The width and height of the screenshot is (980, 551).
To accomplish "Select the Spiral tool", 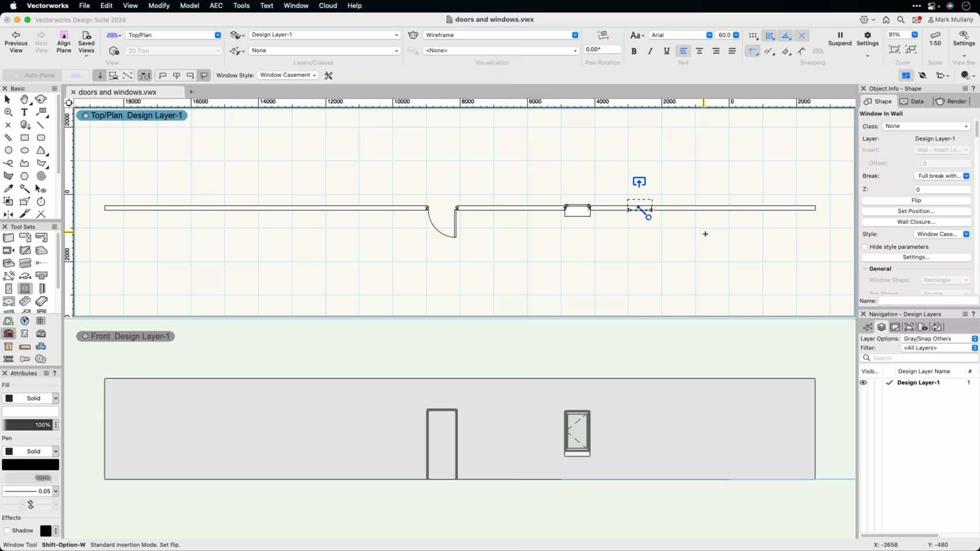I will (x=41, y=176).
